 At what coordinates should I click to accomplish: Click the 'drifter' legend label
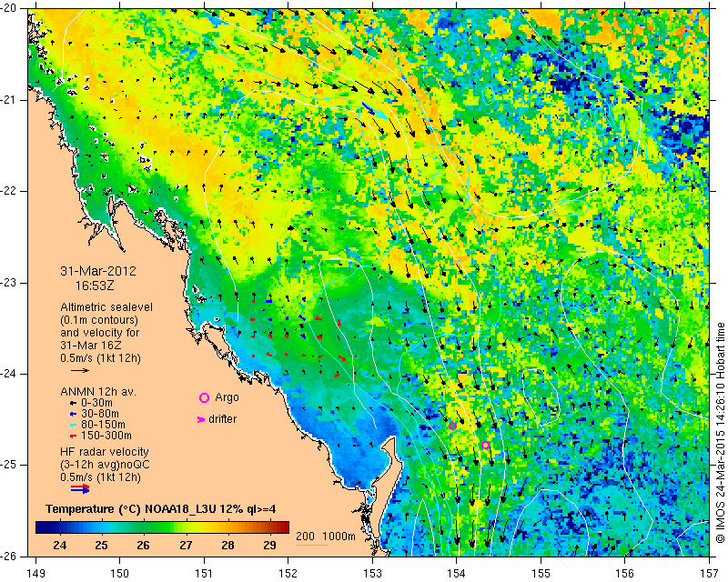pos(222,419)
